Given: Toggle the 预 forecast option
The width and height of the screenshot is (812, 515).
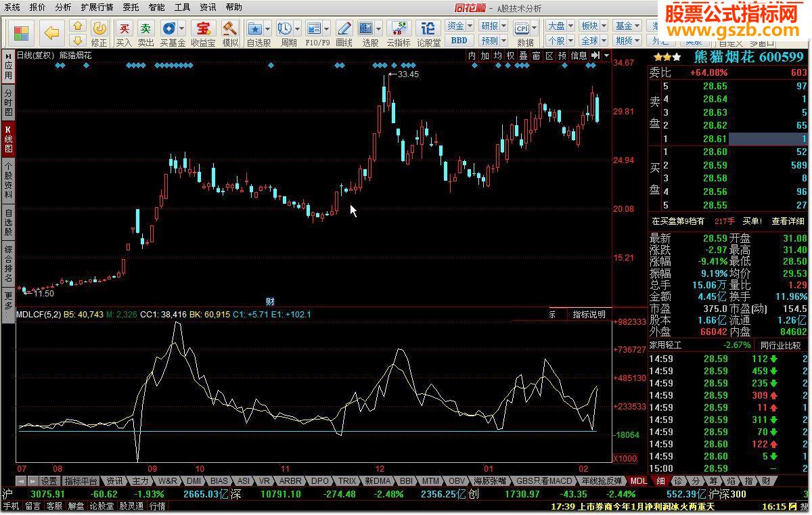Looking at the screenshot, I should (562, 56).
